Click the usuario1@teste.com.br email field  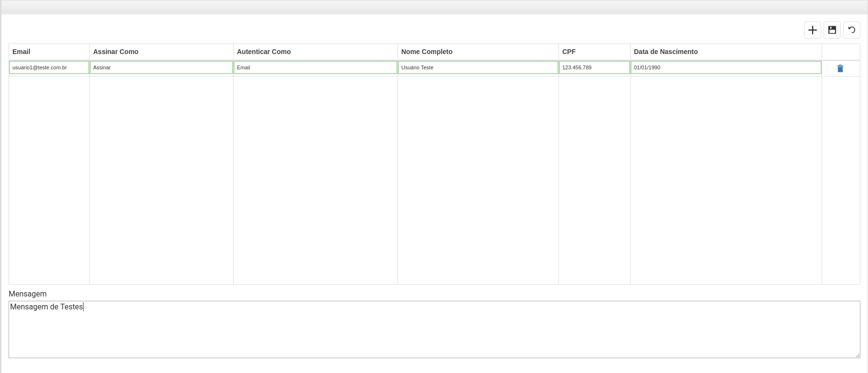[x=49, y=67]
